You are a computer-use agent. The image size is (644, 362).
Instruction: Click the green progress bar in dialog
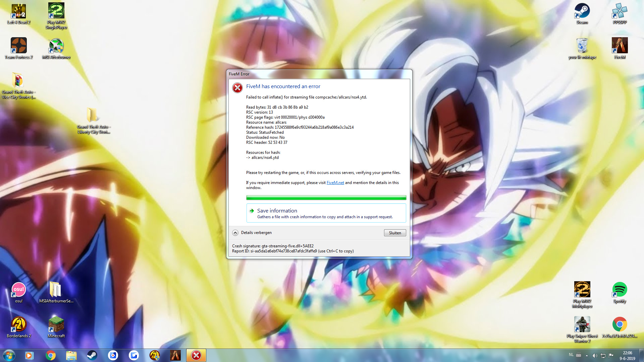point(326,198)
